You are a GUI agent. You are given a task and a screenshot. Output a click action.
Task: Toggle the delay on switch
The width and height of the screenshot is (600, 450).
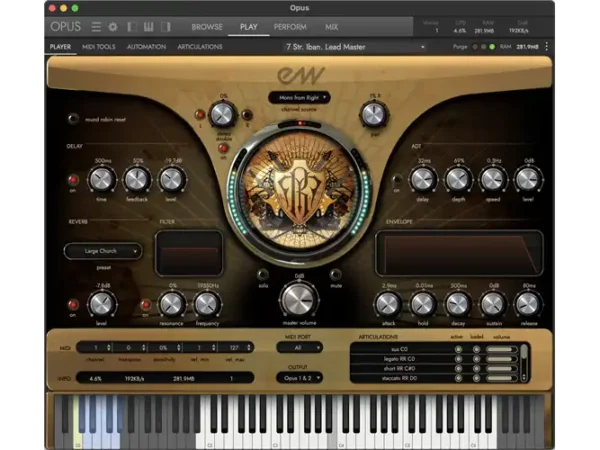click(73, 179)
